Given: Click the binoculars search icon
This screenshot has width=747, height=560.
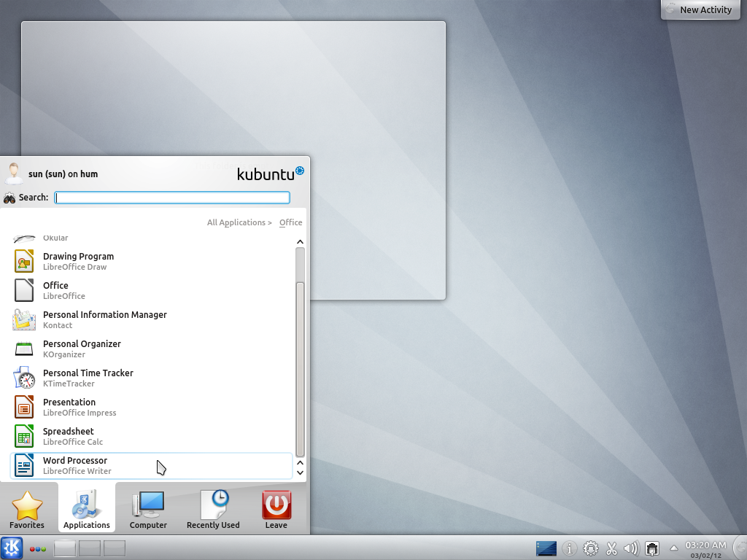Looking at the screenshot, I should coord(9,198).
